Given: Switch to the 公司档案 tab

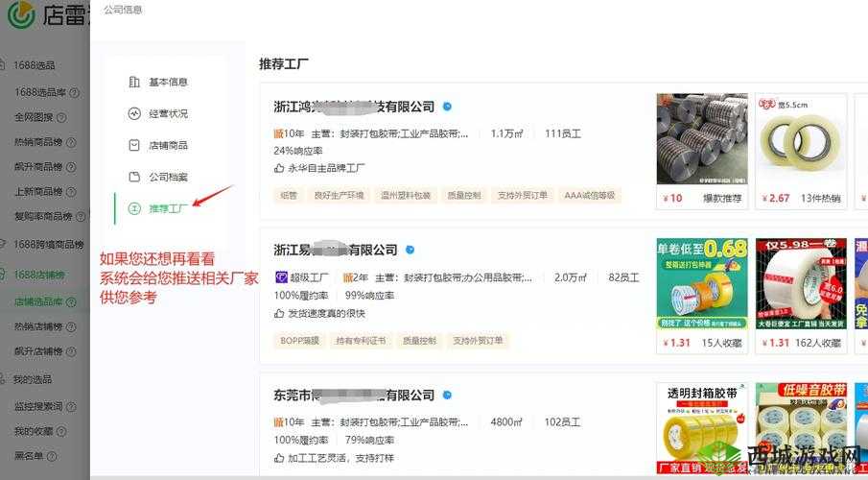Looking at the screenshot, I should pyautogui.click(x=168, y=177).
